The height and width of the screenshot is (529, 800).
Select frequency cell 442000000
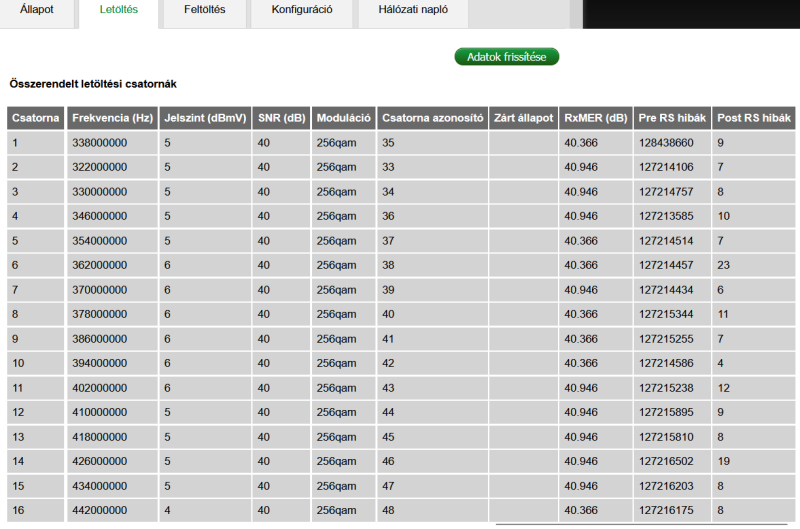pos(112,510)
